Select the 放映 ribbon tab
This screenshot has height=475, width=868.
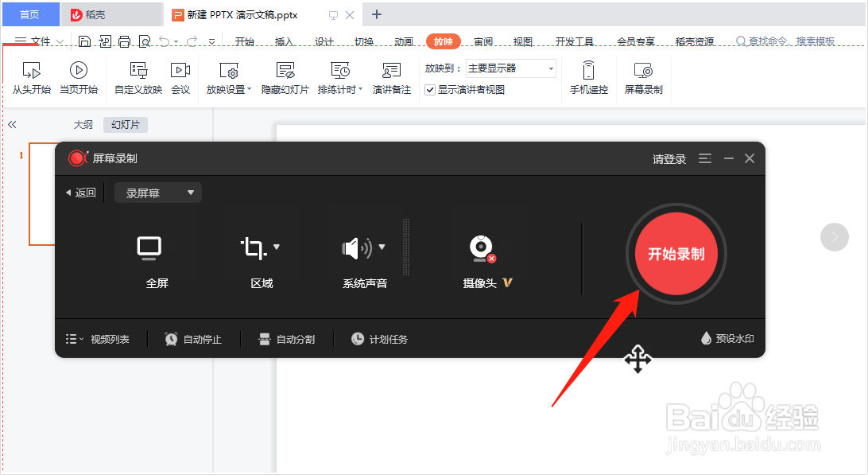click(x=444, y=41)
